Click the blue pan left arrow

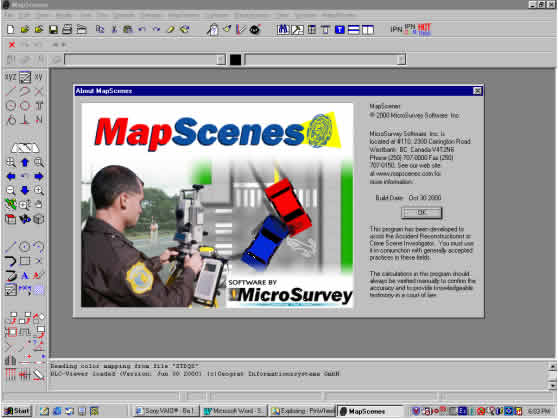coord(11,176)
